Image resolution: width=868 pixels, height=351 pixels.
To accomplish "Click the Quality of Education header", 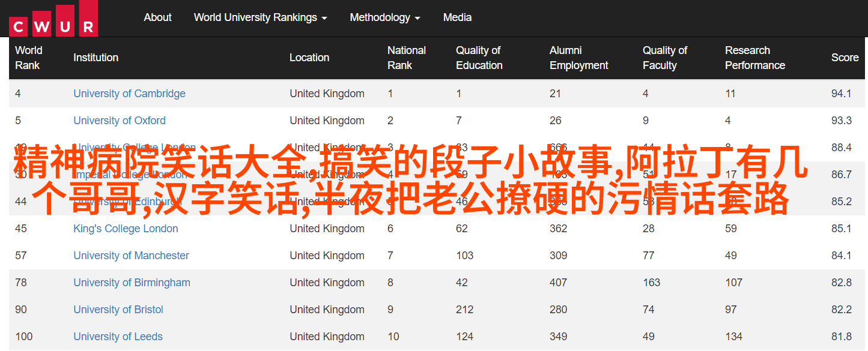I will (478, 58).
